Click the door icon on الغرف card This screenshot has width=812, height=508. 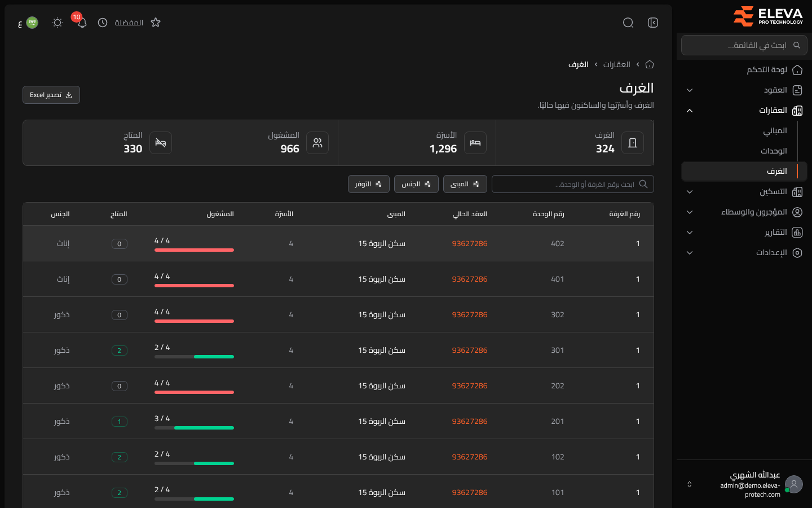633,143
